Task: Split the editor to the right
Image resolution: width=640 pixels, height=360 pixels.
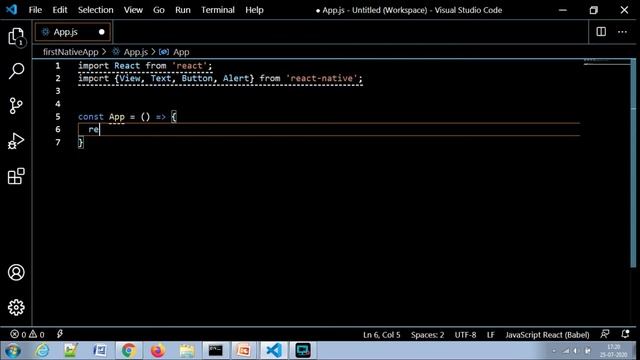Action: point(601,32)
